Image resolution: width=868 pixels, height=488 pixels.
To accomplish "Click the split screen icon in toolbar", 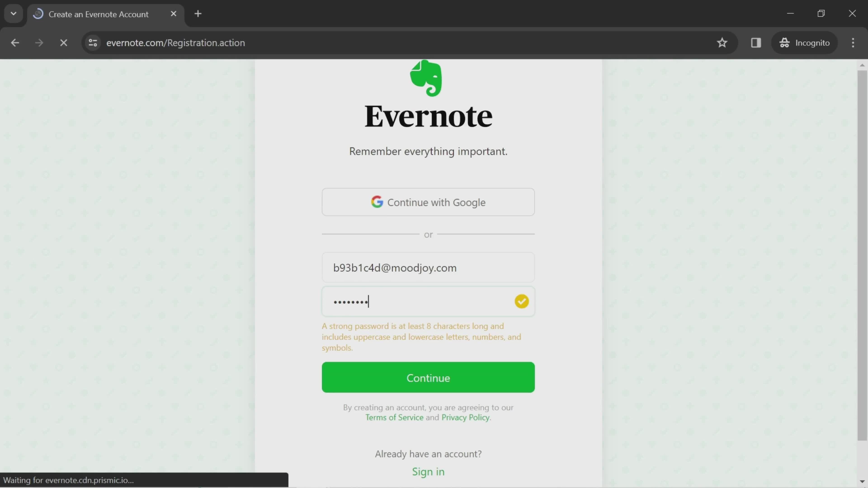I will (x=755, y=42).
